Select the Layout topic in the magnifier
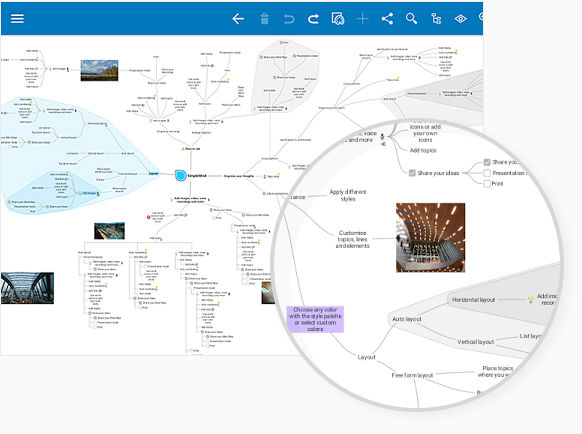The width and height of the screenshot is (582, 434). (x=366, y=357)
